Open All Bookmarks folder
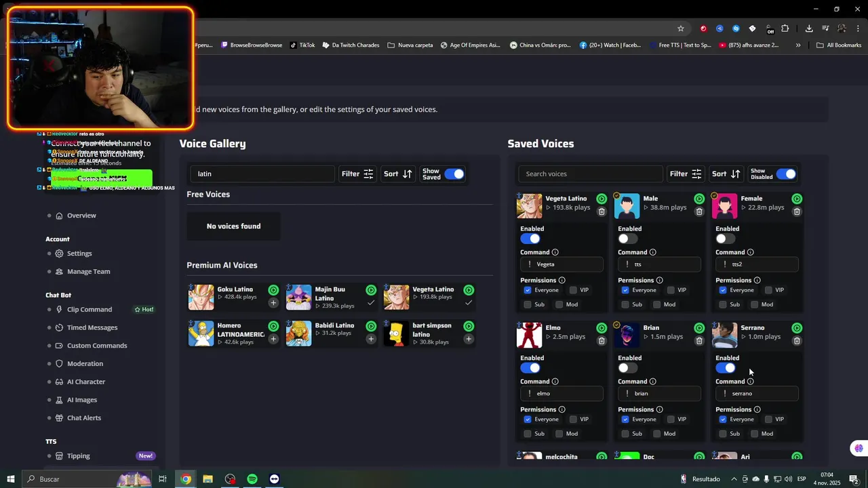 tap(839, 45)
